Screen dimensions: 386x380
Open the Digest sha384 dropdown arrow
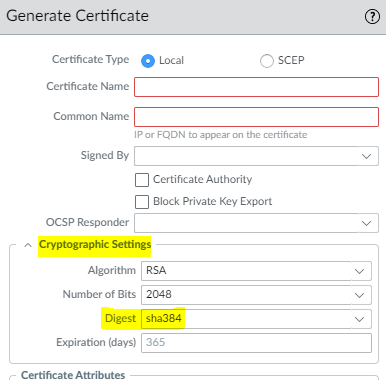coord(359,319)
